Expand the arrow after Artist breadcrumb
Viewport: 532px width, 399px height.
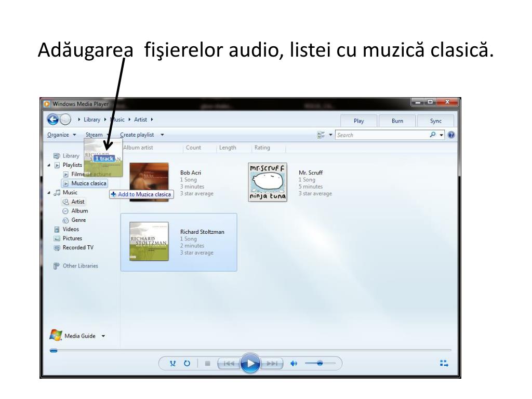coord(152,119)
